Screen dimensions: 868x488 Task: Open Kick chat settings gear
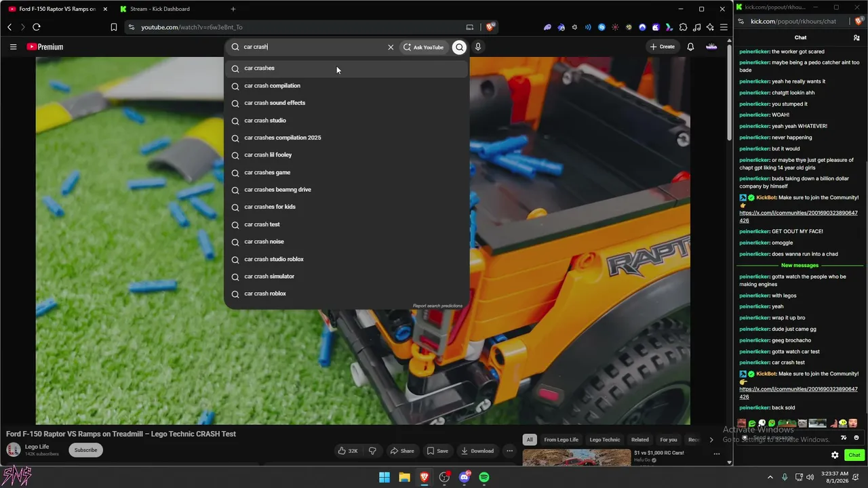coord(835,455)
